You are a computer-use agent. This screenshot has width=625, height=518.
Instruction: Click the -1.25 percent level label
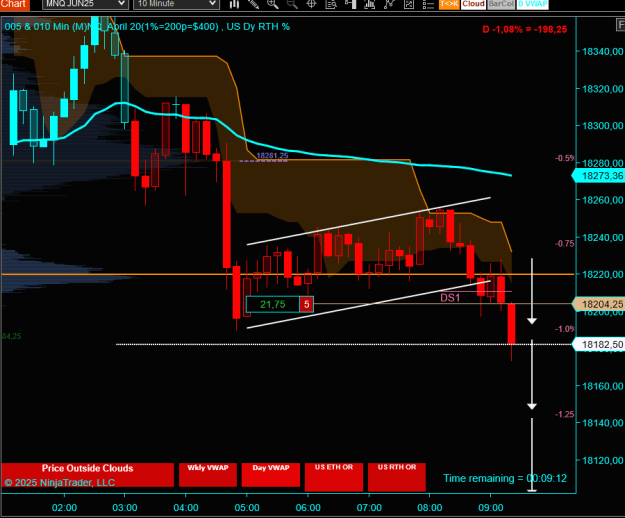tap(564, 414)
